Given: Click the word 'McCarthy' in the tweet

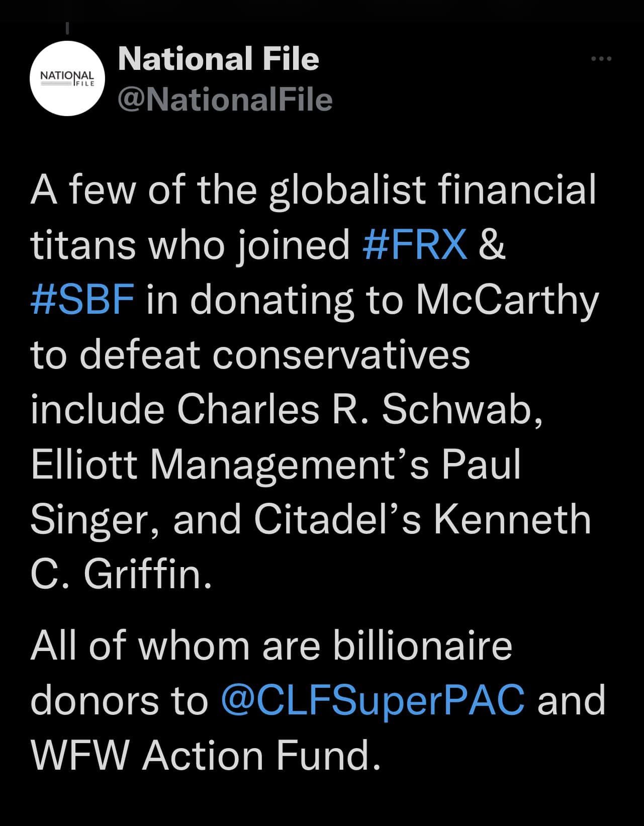Looking at the screenshot, I should point(507,300).
